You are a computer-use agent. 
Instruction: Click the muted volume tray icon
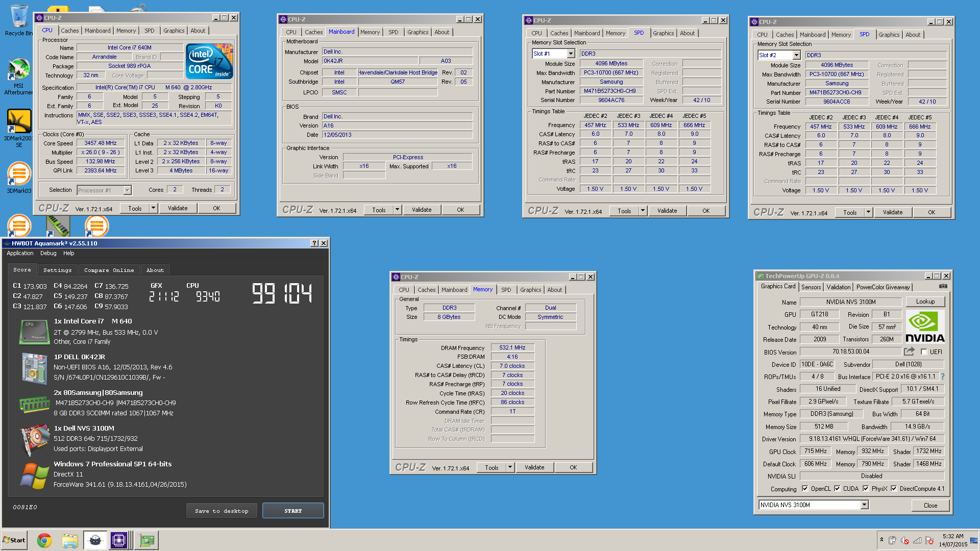point(905,540)
